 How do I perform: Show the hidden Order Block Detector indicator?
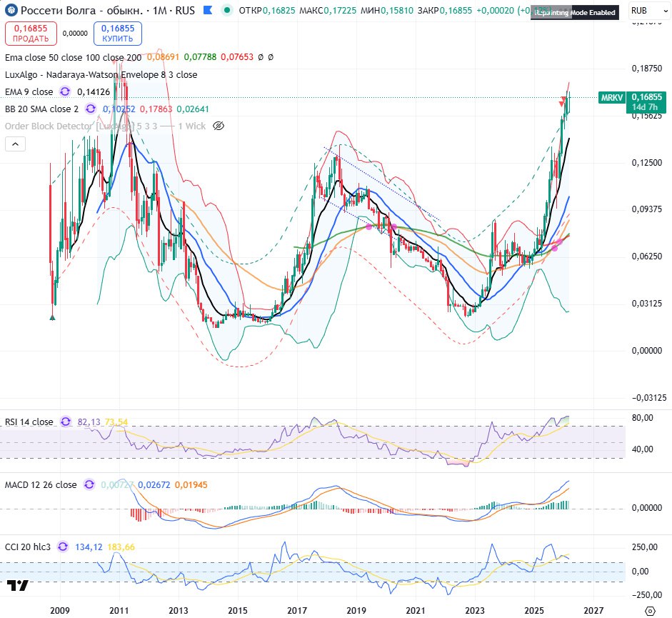[x=219, y=126]
